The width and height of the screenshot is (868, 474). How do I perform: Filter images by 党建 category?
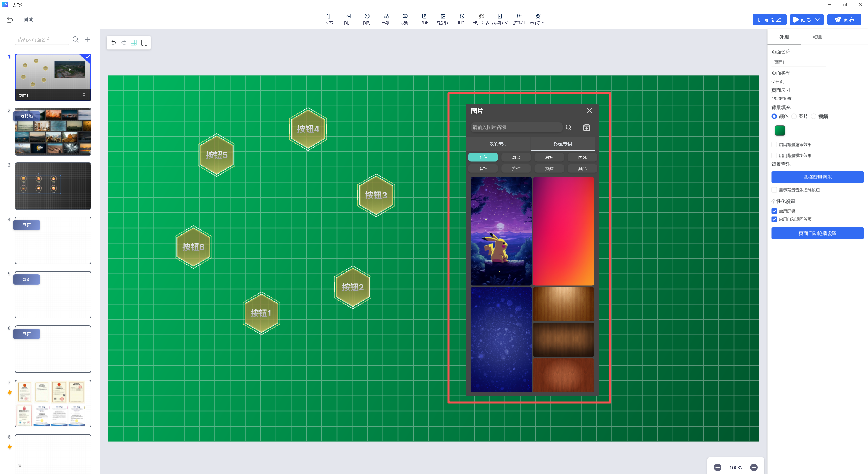coord(549,168)
